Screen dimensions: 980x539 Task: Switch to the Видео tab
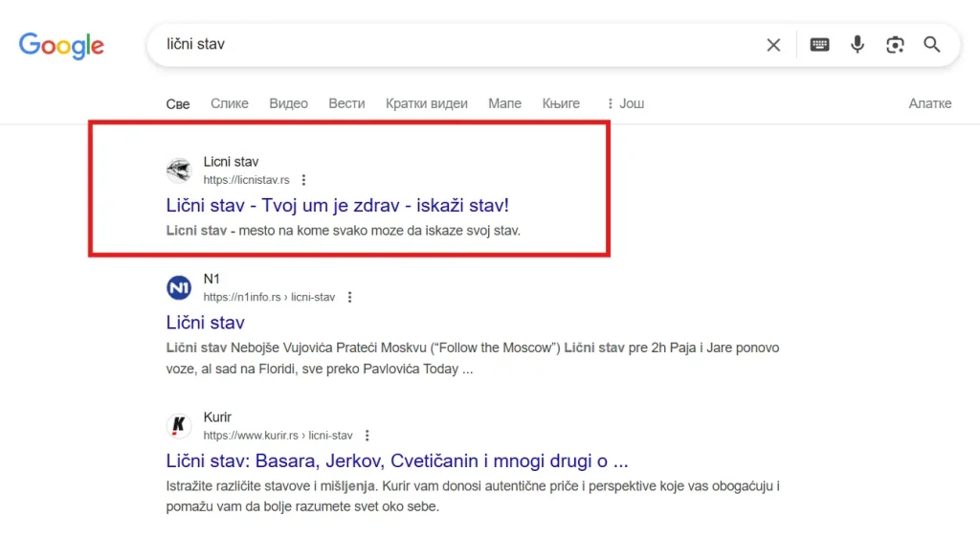pyautogui.click(x=288, y=103)
